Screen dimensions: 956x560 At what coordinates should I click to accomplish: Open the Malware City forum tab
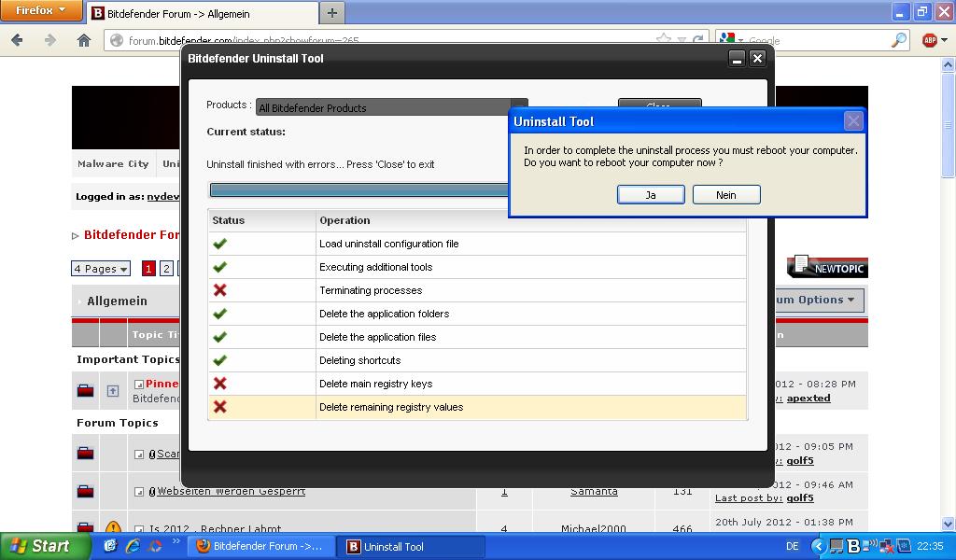[x=113, y=164]
